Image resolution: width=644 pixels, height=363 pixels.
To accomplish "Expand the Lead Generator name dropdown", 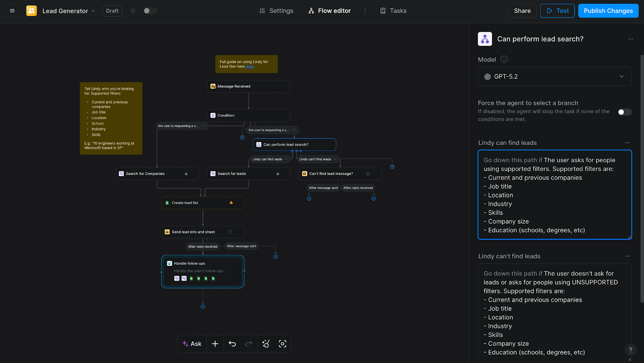I will pos(93,11).
